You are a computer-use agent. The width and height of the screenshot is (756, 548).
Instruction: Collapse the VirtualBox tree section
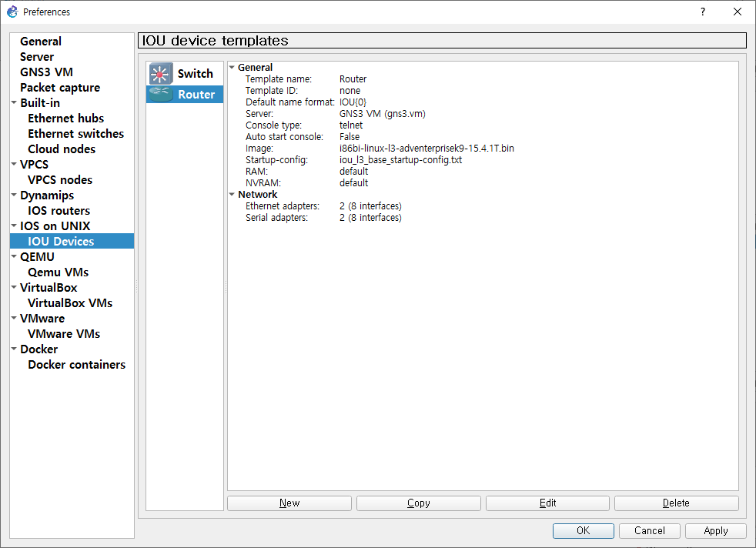click(x=14, y=287)
